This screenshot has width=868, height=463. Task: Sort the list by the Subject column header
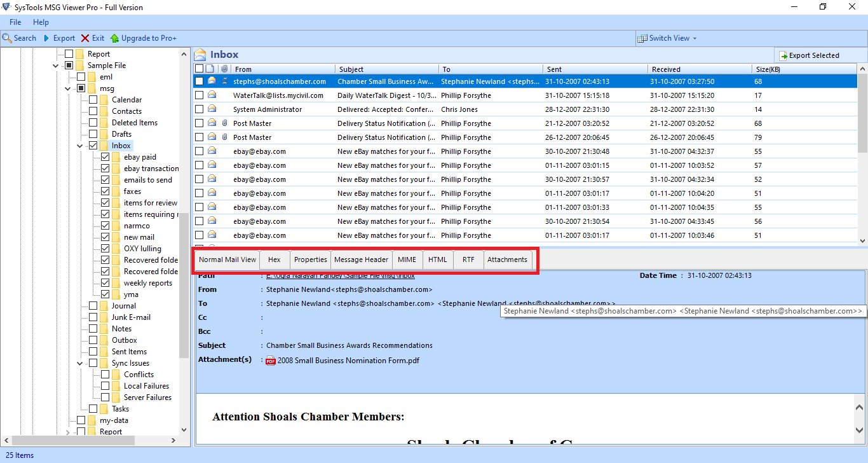pos(387,69)
